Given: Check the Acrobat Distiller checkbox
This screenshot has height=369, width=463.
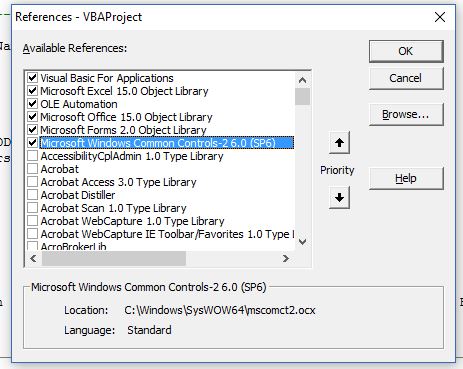Looking at the screenshot, I should pos(32,195).
